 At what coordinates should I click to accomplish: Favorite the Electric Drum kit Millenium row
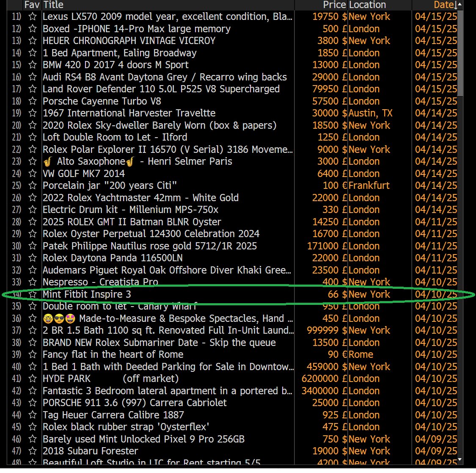tap(33, 210)
